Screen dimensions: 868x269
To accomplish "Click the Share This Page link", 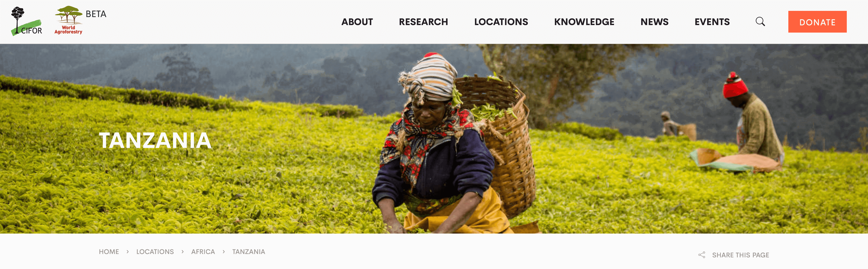I will pyautogui.click(x=741, y=255).
